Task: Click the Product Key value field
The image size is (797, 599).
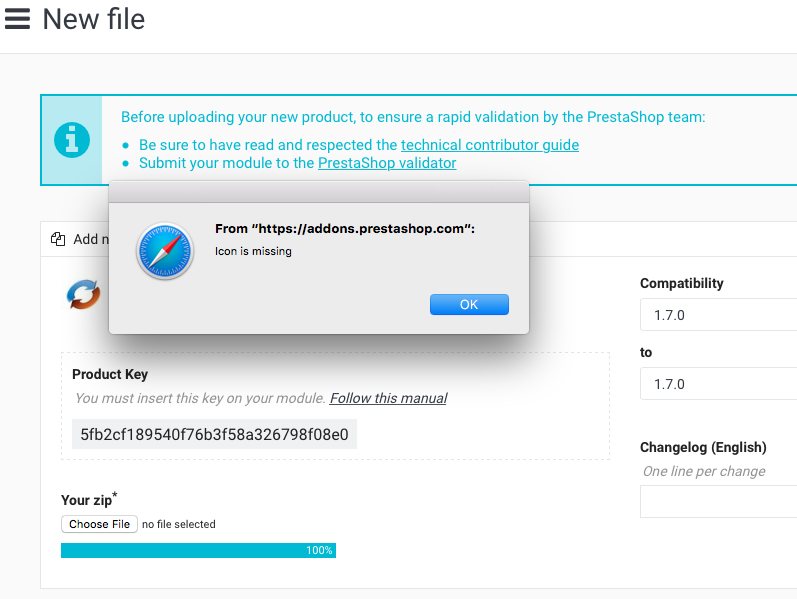Action: 215,434
